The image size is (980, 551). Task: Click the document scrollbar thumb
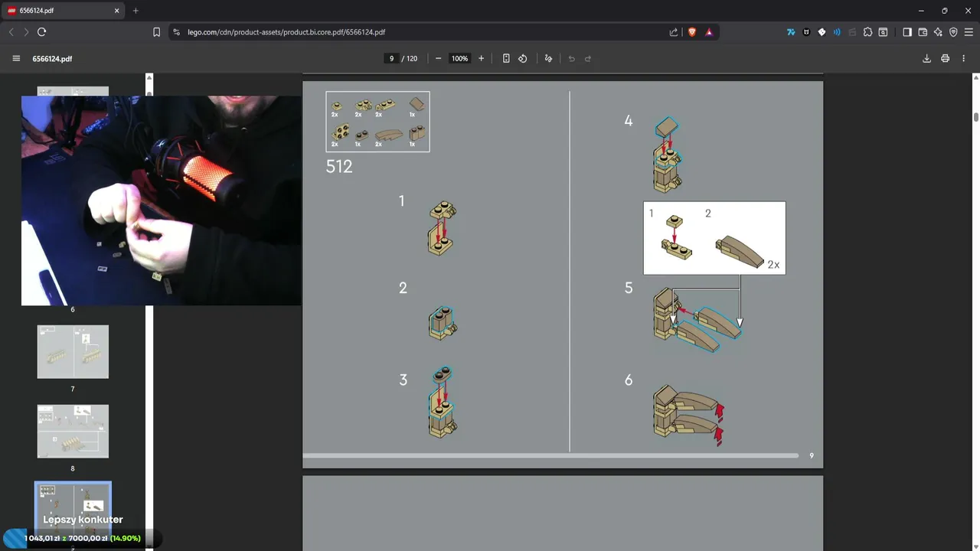[976, 117]
